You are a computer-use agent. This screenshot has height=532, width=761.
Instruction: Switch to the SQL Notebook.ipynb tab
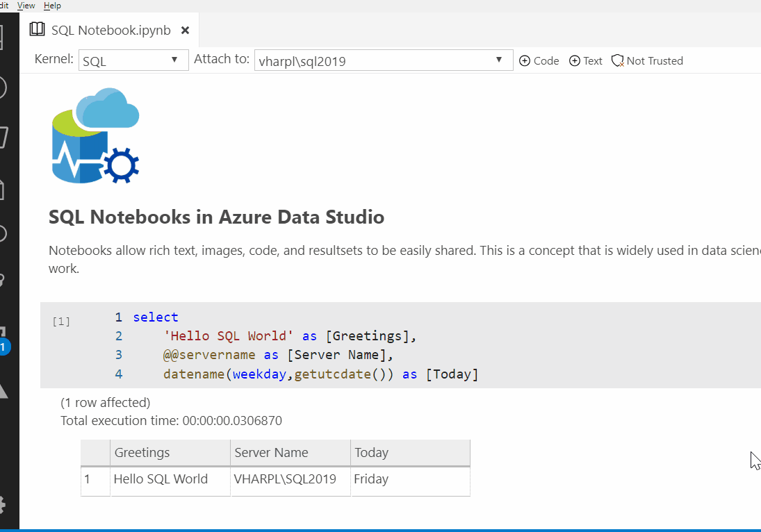point(110,29)
